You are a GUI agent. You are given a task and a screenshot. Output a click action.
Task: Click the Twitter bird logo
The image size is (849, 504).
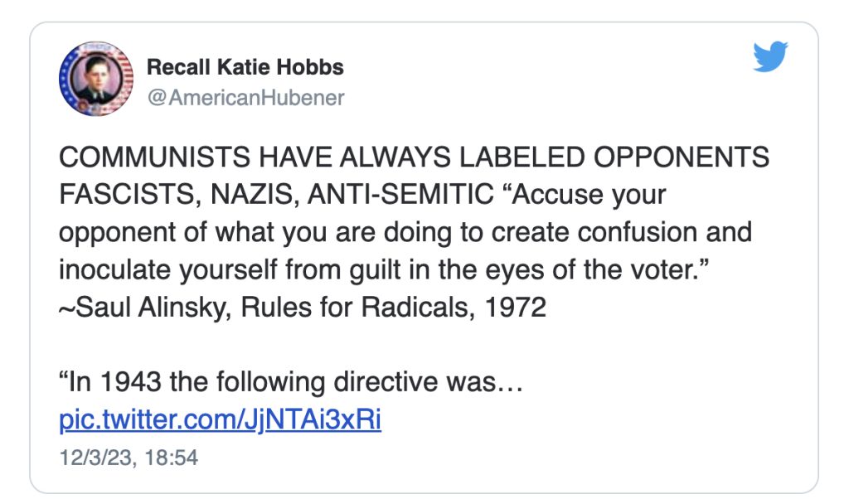[770, 57]
